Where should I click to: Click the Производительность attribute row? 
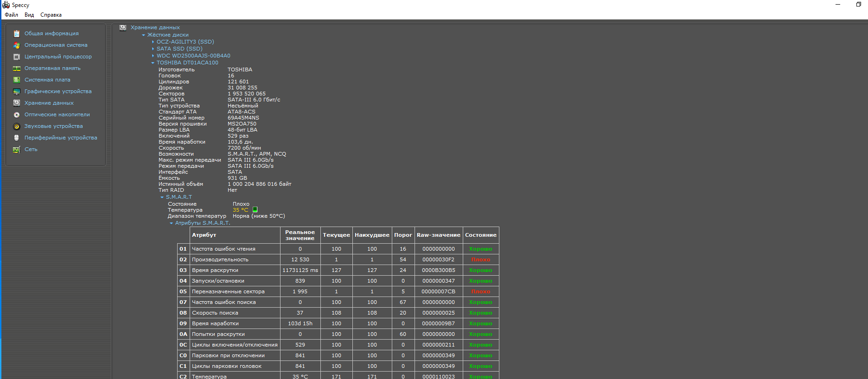[338, 259]
